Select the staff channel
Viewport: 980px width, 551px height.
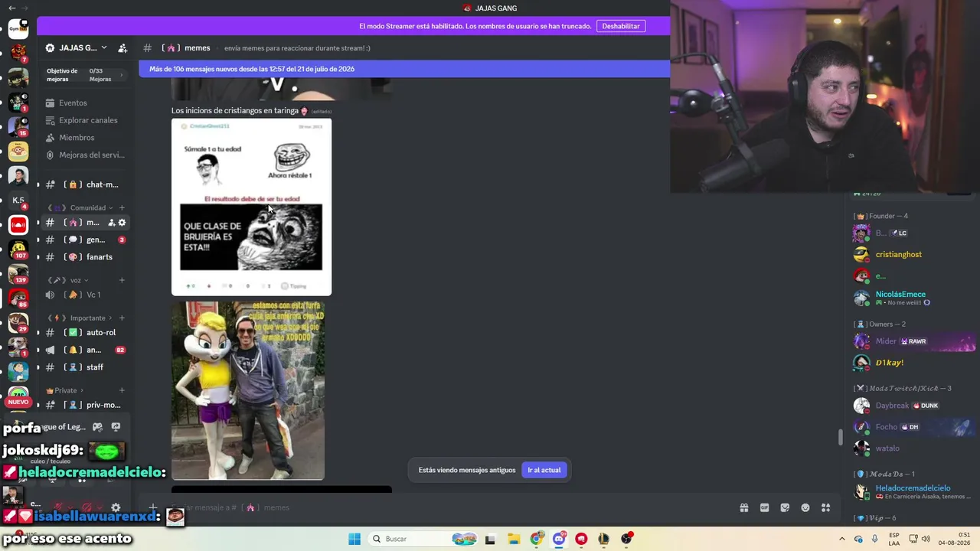84,367
